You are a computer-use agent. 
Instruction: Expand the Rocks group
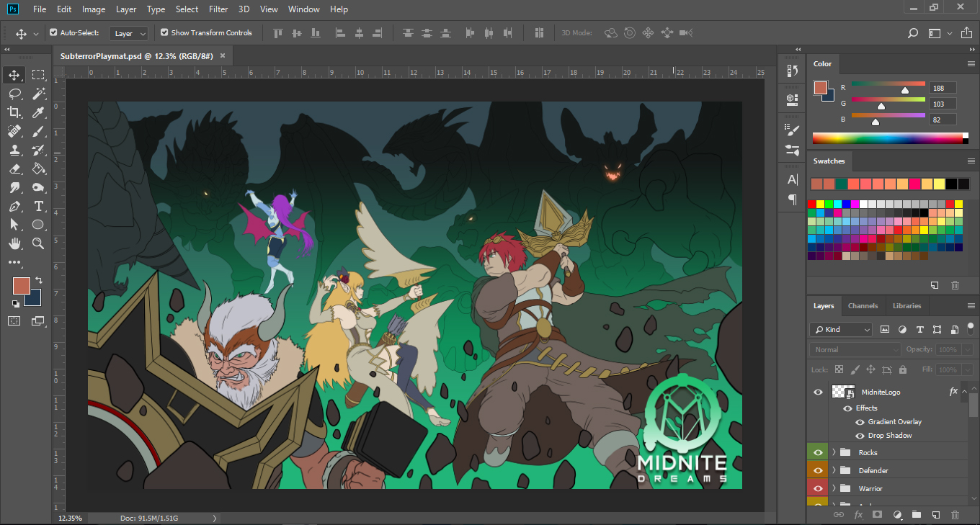tap(834, 452)
